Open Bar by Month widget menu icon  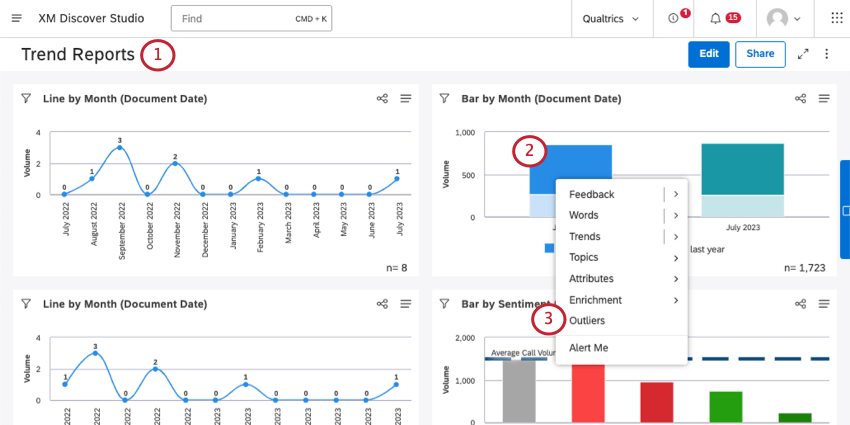click(x=825, y=99)
